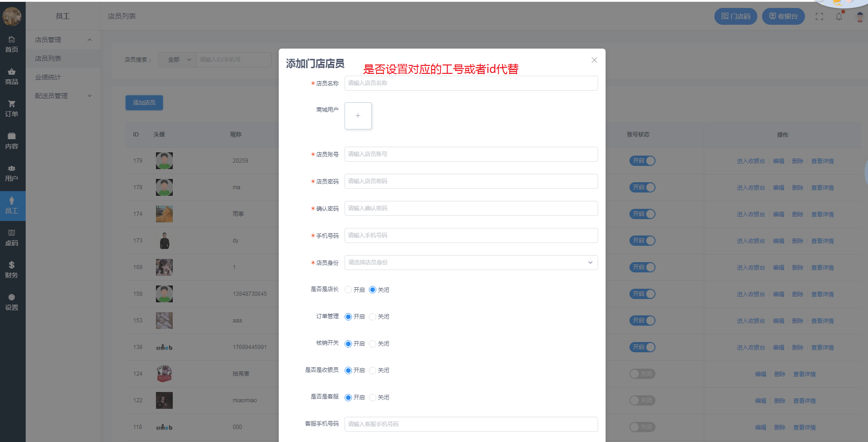Click the store logo avatar top left
The image size is (868, 442).
[x=12, y=16]
